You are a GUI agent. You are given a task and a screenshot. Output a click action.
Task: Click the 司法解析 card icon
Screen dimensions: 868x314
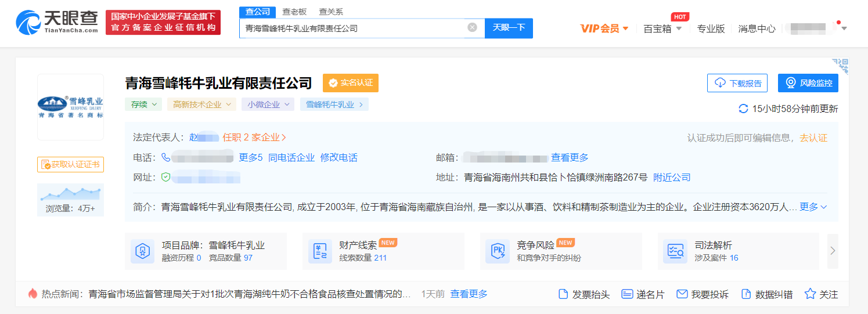(675, 251)
